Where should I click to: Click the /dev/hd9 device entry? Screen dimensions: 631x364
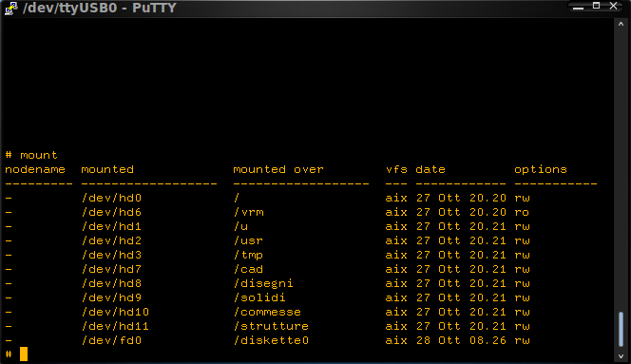111,297
